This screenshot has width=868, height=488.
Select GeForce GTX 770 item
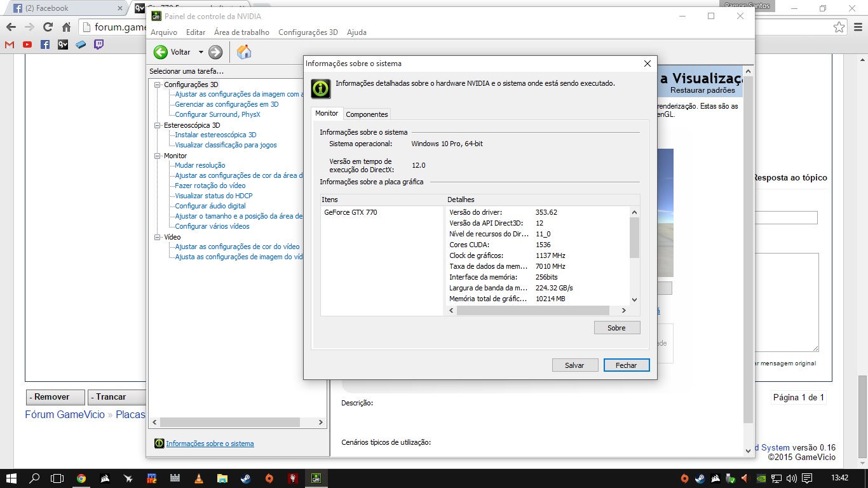351,212
